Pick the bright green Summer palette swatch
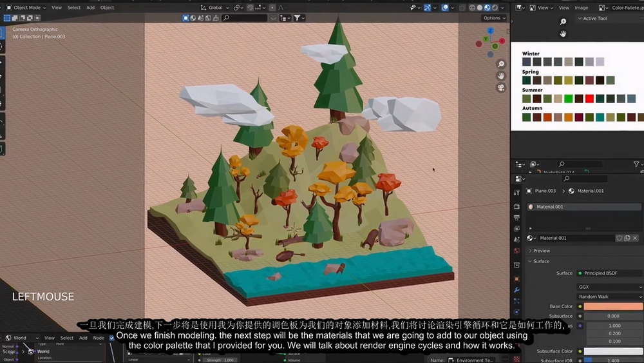 569,99
